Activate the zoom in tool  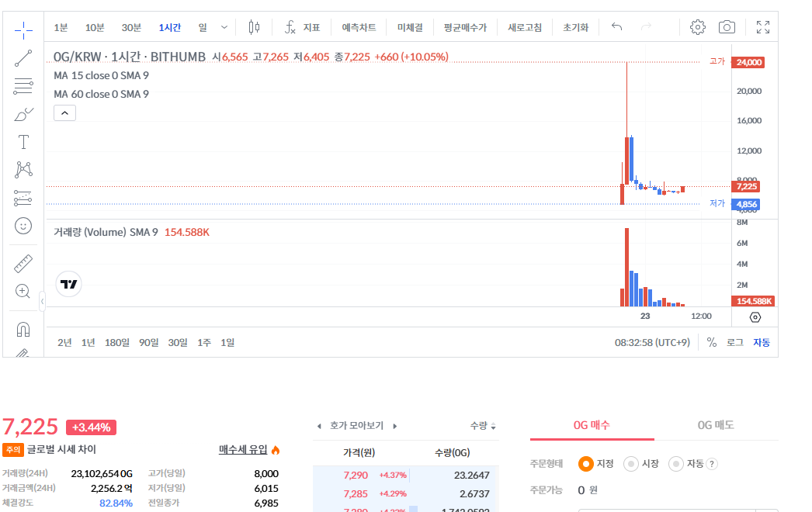click(x=23, y=291)
